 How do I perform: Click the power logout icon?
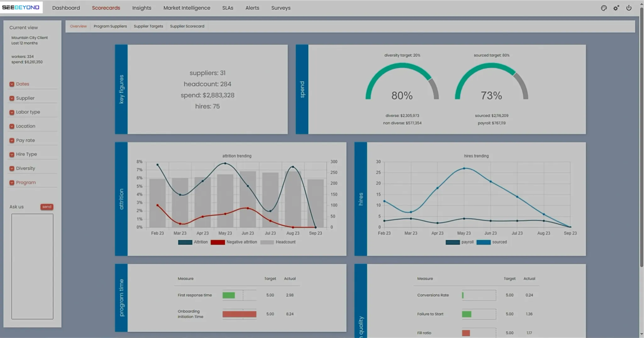coord(629,8)
